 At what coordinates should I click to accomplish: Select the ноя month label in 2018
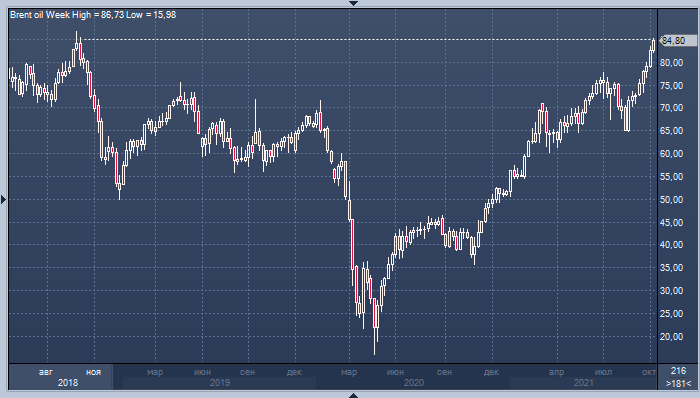pos(93,372)
